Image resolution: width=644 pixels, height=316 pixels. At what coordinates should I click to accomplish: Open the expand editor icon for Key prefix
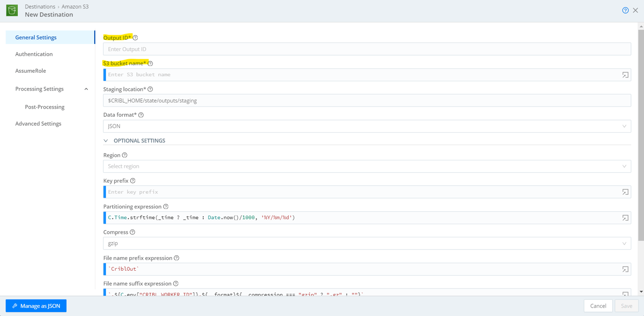(x=625, y=192)
